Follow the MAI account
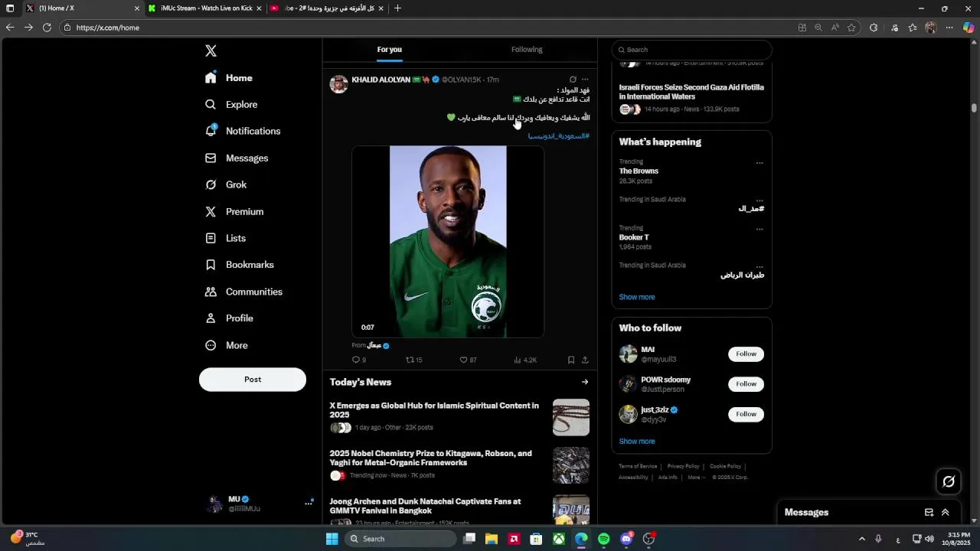The width and height of the screenshot is (980, 551). tap(746, 354)
